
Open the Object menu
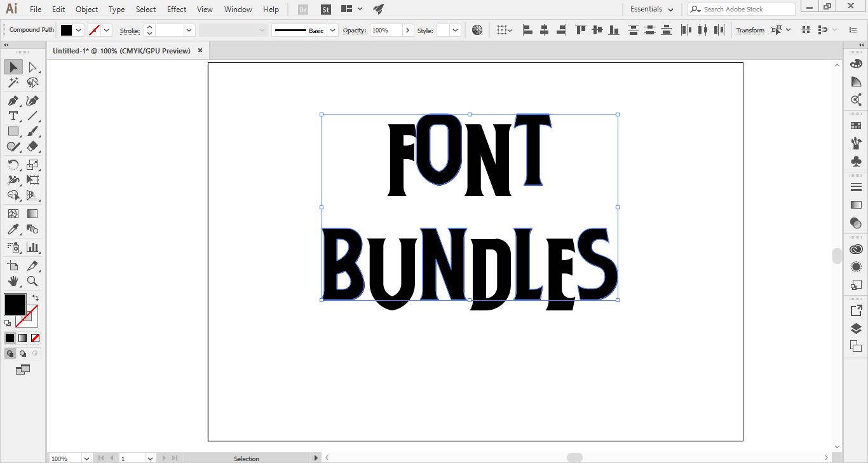[87, 10]
